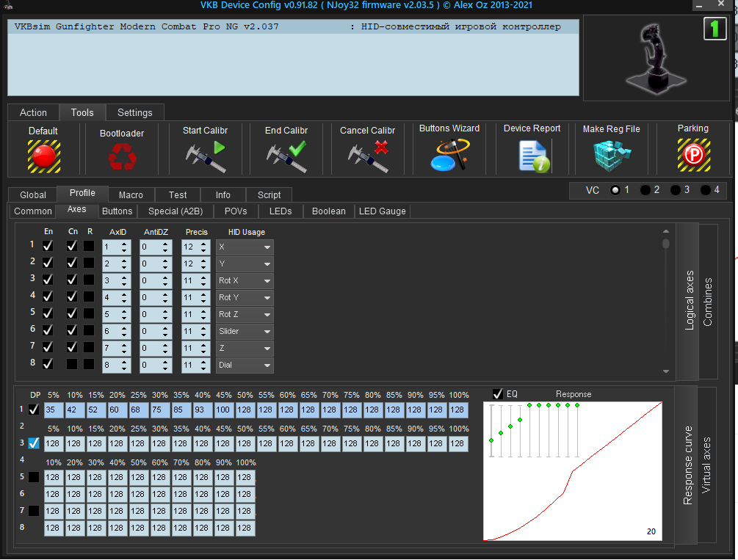
Task: Enable the Cn checkbox for axis 8
Action: (72, 364)
